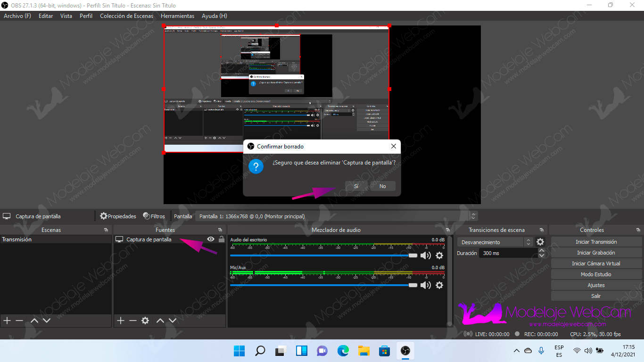The image size is (644, 362).
Task: Open source properties gear in Fuentes panel
Action: click(145, 321)
